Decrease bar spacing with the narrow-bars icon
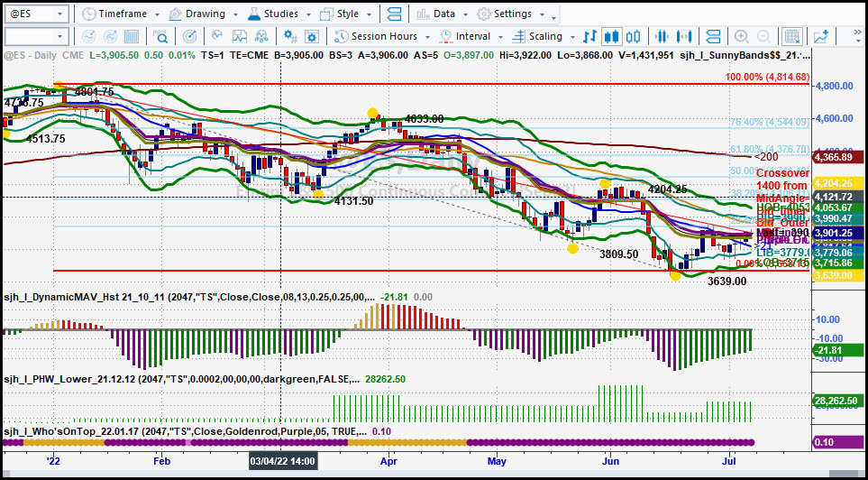The height and width of the screenshot is (480, 868). pos(662,37)
